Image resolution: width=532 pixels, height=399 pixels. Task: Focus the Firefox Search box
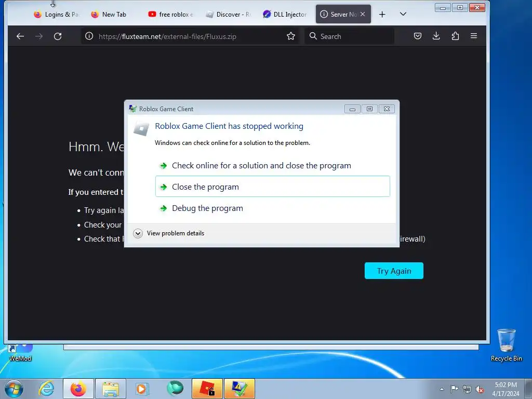click(350, 36)
